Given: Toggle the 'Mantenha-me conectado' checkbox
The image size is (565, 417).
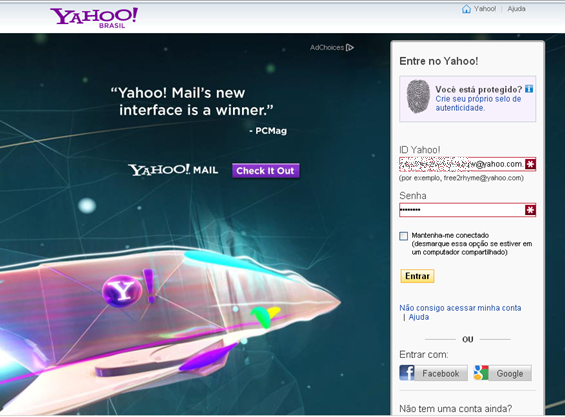Looking at the screenshot, I should [404, 236].
